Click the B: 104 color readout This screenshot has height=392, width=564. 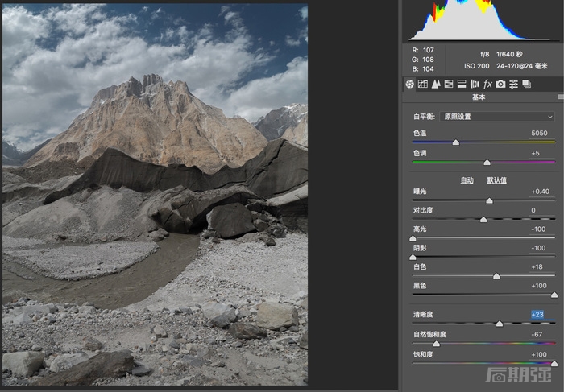point(423,68)
